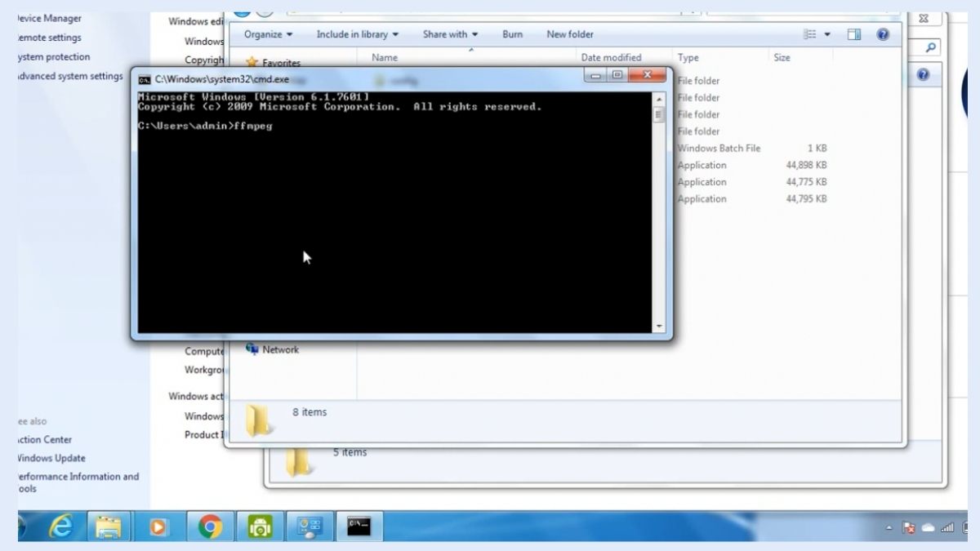Open the Organize menu in Explorer

coord(269,34)
